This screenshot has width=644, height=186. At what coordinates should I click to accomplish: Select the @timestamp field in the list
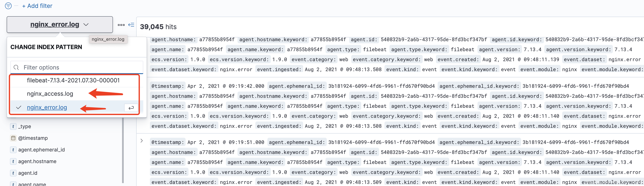coord(33,138)
